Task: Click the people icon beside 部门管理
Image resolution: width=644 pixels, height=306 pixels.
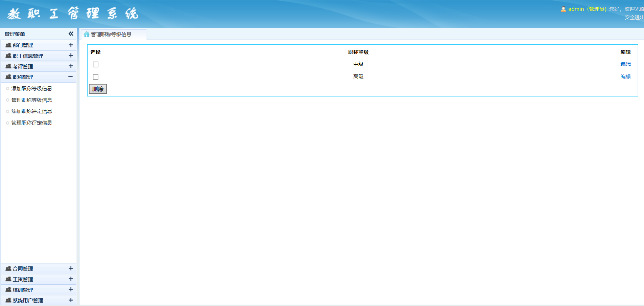Action: 8,45
